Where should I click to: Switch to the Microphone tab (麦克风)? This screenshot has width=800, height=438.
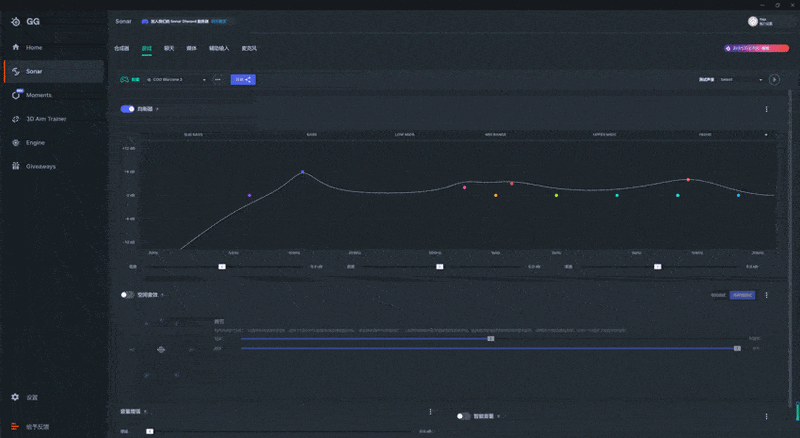pos(247,48)
